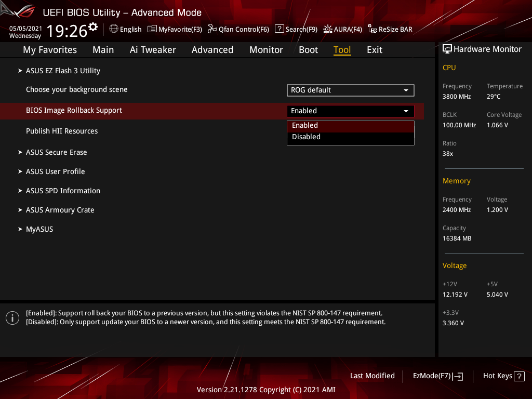Click the Search question mark icon
532x399 pixels.
279,29
